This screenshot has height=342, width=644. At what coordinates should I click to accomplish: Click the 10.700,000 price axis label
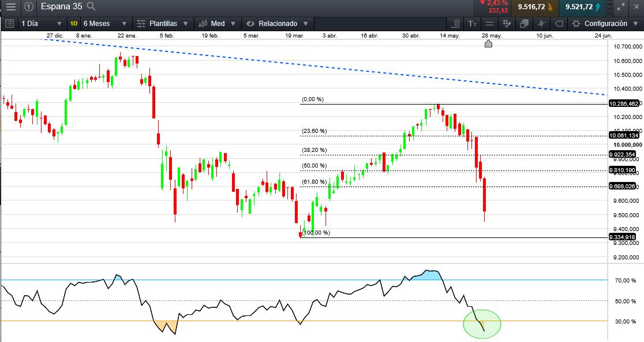coord(628,47)
